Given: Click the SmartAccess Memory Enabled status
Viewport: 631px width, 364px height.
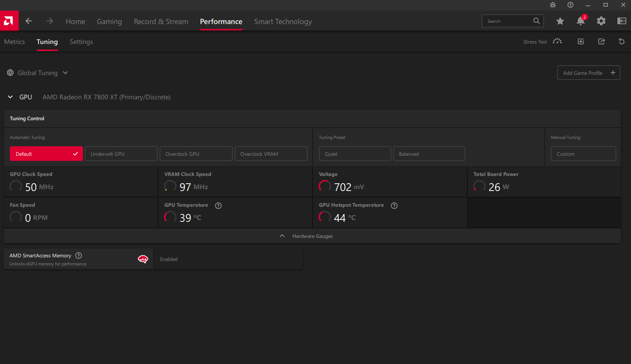Looking at the screenshot, I should tap(169, 259).
